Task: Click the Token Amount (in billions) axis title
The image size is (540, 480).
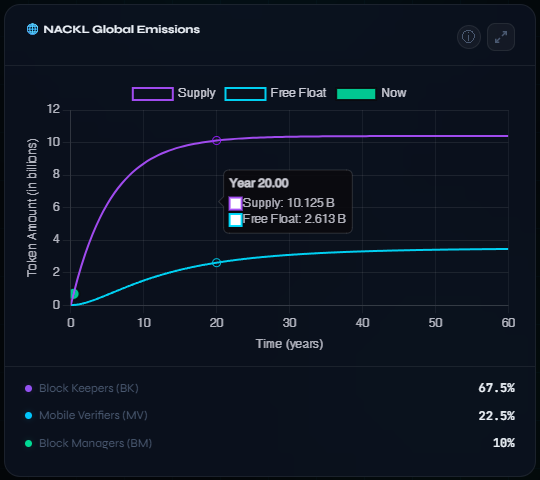Action: pos(32,208)
